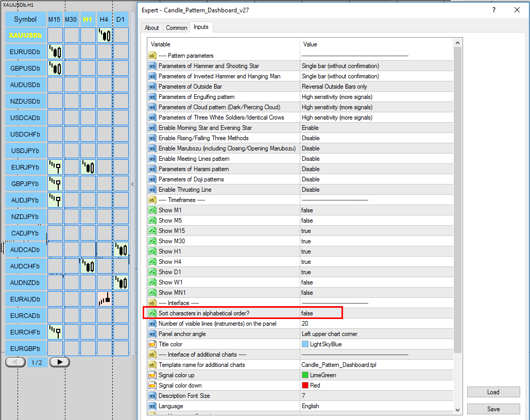Image resolution: width=530 pixels, height=420 pixels.
Task: Click the EURCHFb M15 hammer pattern icon
Action: [55, 332]
